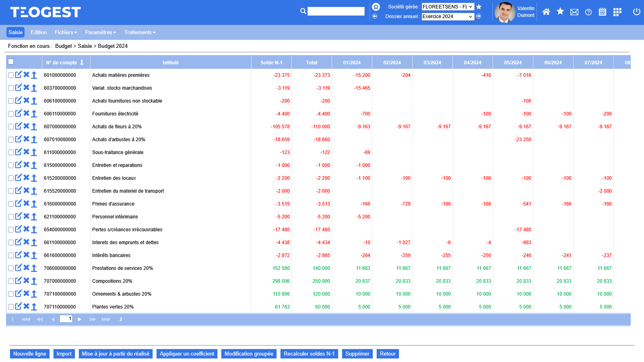644x362 pixels.
Task: Check the Plantes vertes 20% row checkbox
Action: [x=11, y=307]
